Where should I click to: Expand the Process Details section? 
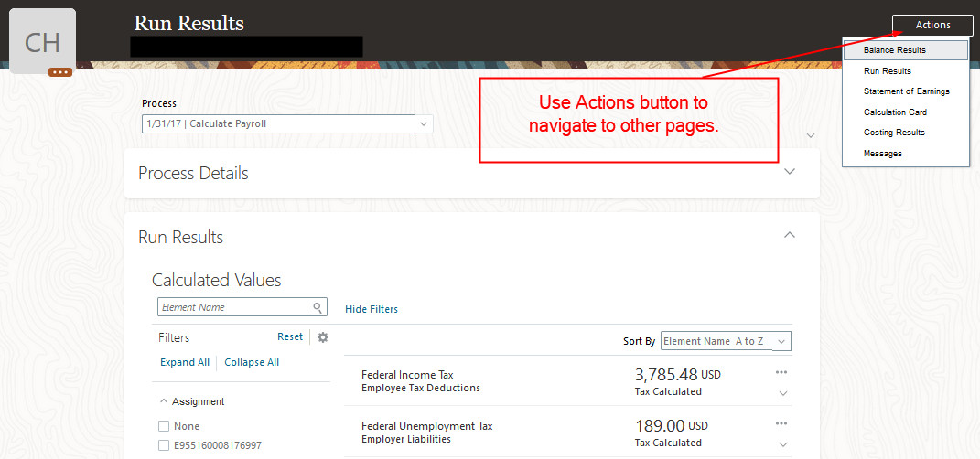pyautogui.click(x=790, y=172)
